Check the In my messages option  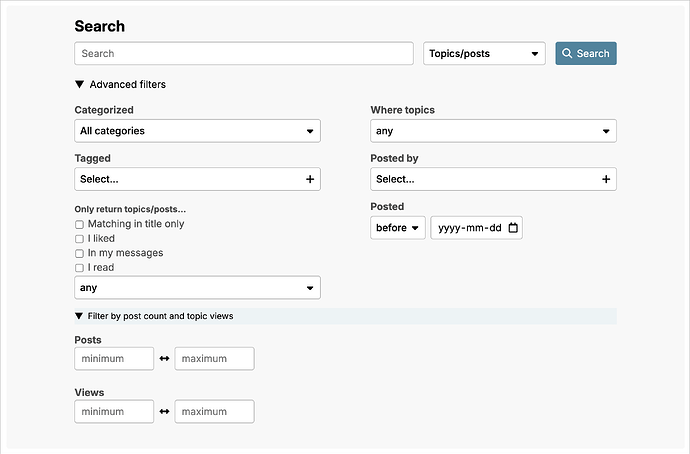pyautogui.click(x=79, y=253)
